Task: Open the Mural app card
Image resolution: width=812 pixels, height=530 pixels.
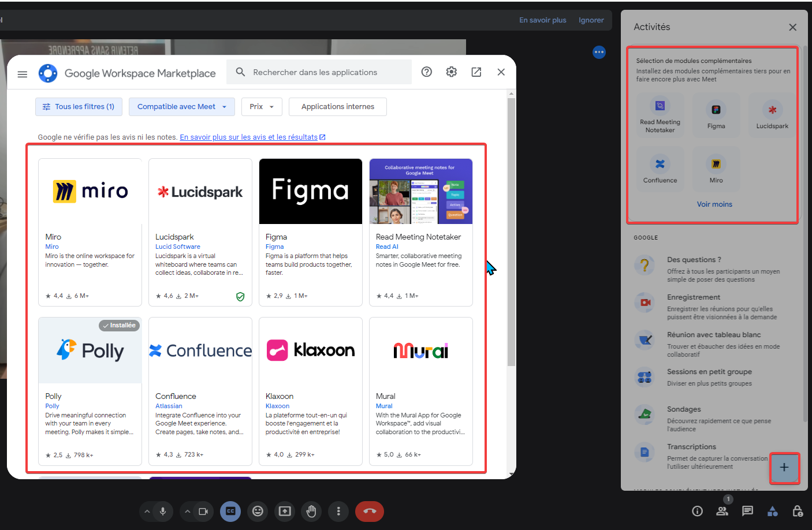Action: coord(421,391)
